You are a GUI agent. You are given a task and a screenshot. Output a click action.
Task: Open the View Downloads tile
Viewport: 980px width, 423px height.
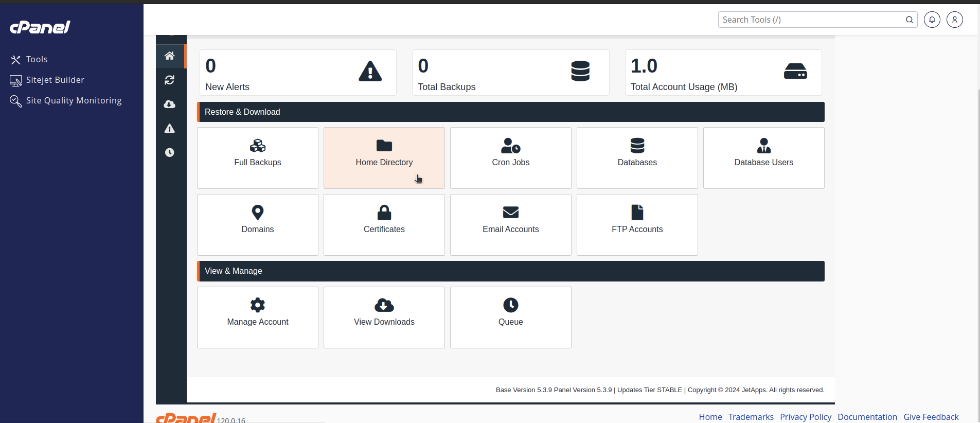pos(384,318)
